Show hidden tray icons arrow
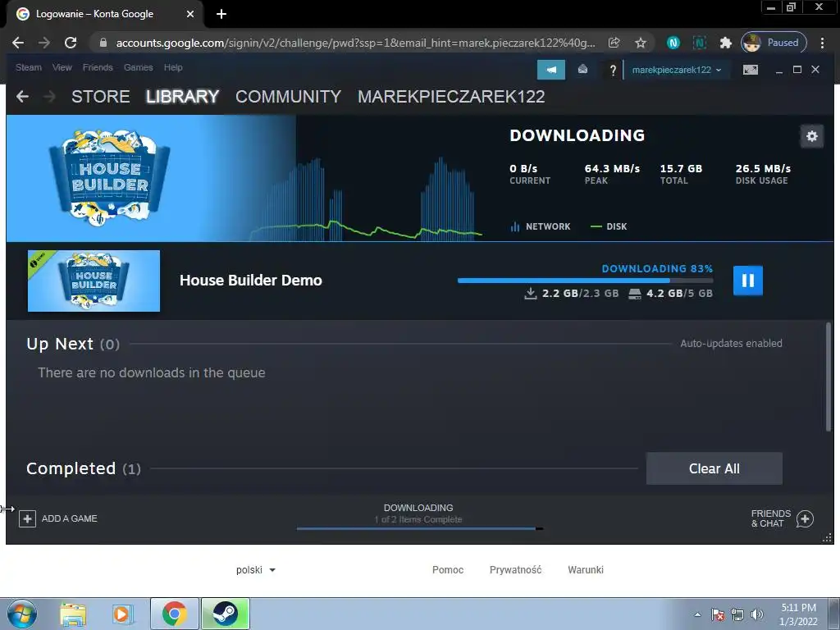 click(697, 614)
